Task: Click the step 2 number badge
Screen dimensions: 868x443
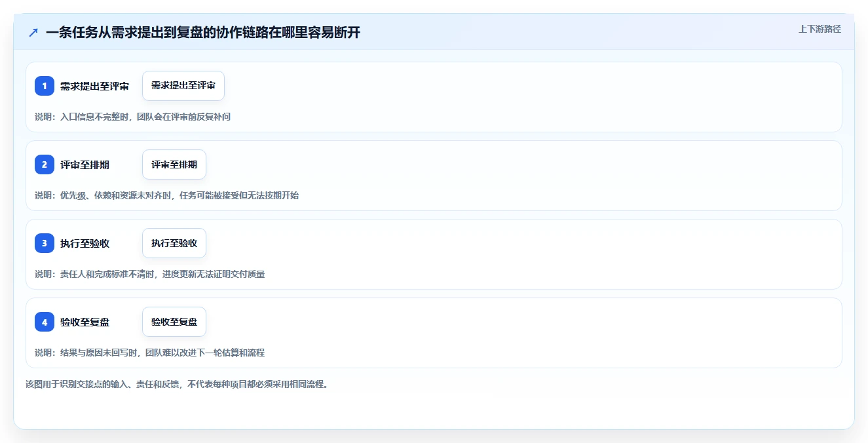Action: click(45, 164)
